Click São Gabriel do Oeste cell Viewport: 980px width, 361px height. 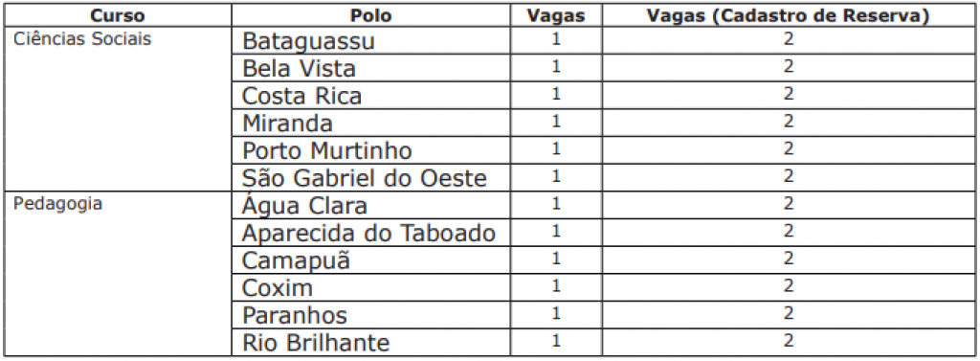point(370,178)
